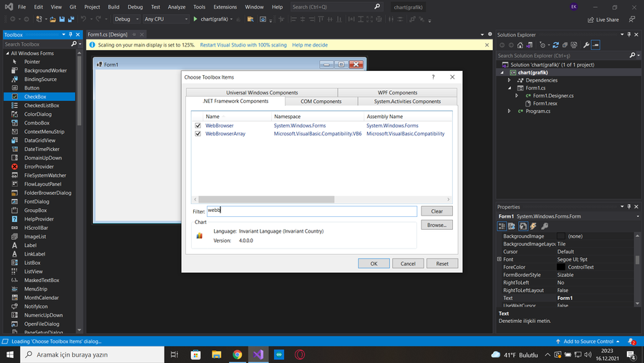Click the Categorized view icon in Properties
Viewport: 644px width, 363px height.
coord(502,226)
